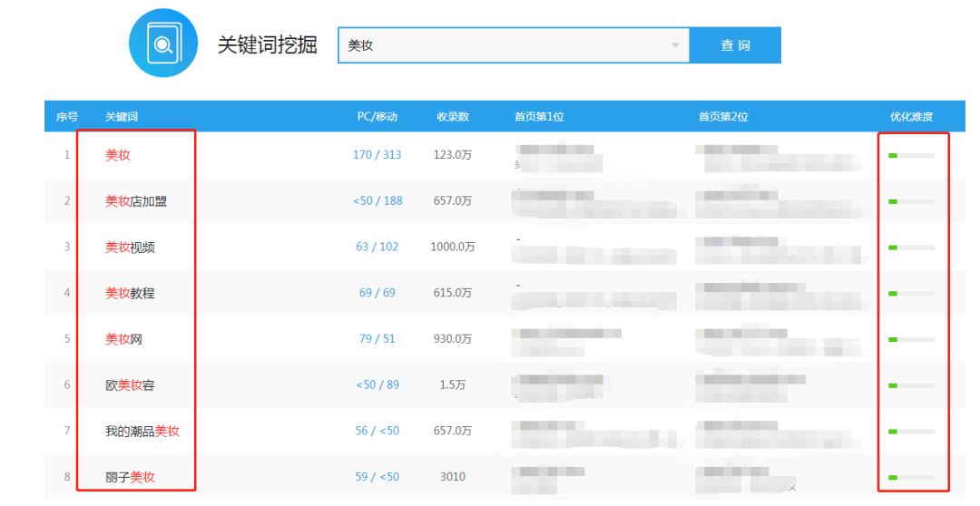980x506 pixels.
Task: Click difficulty bar for 美妆店加盟 row
Action: pos(911,202)
